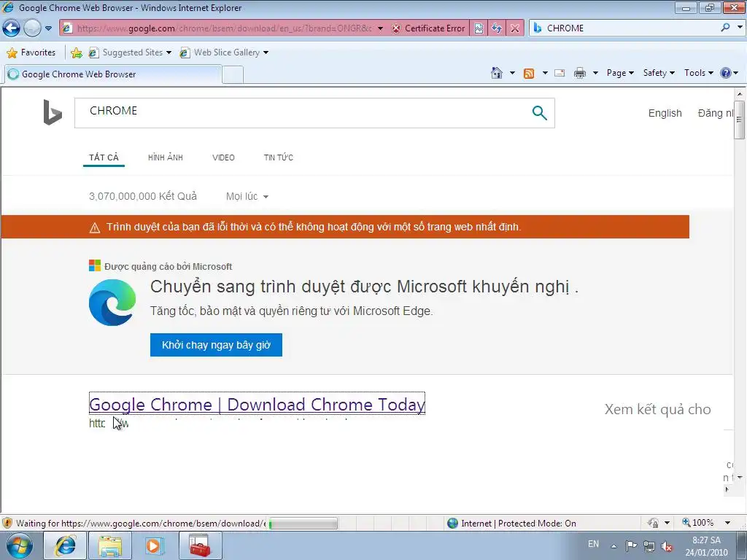Click Internet Protected Mode On status
The image size is (747, 560).
click(512, 524)
